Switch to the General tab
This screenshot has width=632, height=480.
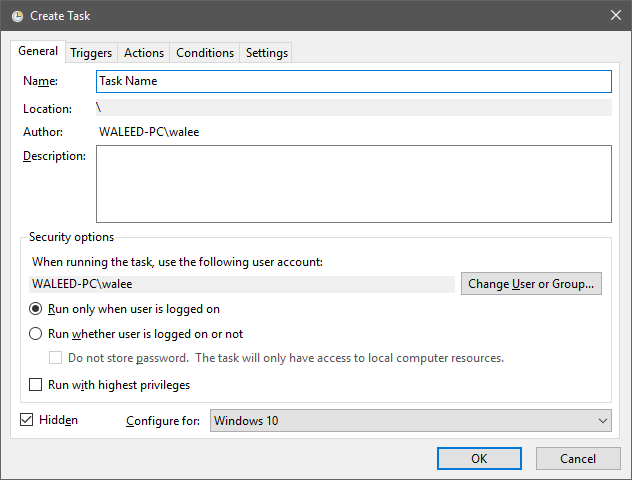tap(38, 51)
